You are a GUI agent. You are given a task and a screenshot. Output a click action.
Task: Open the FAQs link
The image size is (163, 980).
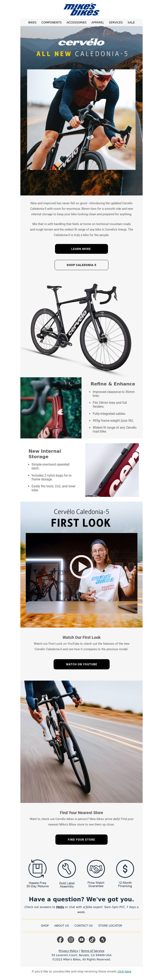click(60, 907)
